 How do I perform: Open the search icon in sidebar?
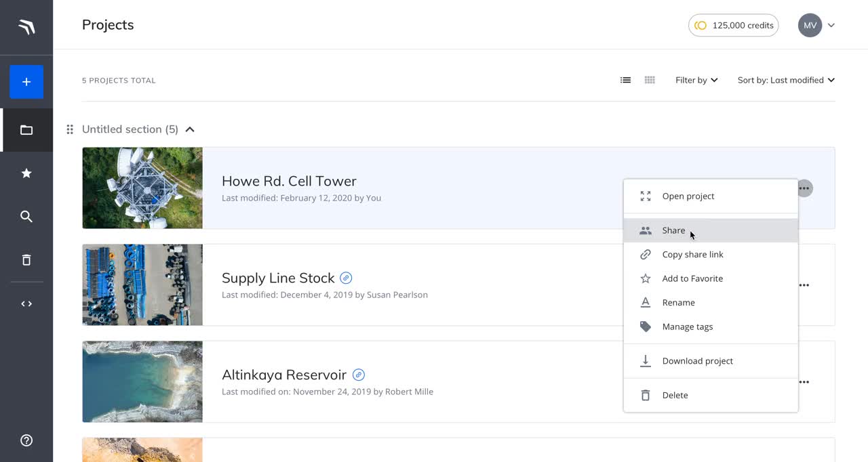(26, 217)
